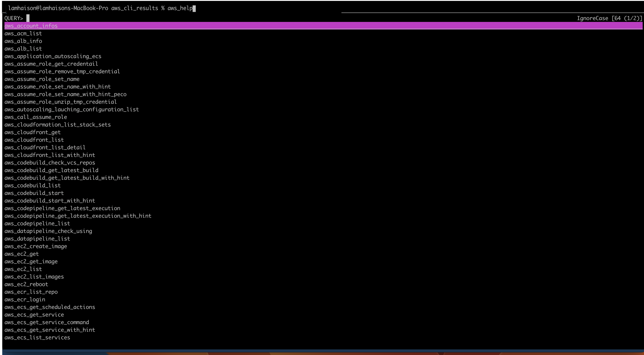644x355 pixels.
Task: Choose the aws_application_autoscaling_ecs entry
Action: click(53, 56)
